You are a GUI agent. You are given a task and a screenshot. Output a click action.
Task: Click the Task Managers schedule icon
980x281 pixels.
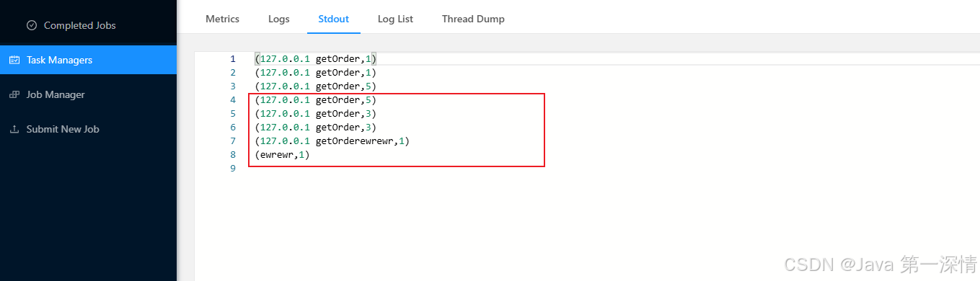[x=14, y=60]
